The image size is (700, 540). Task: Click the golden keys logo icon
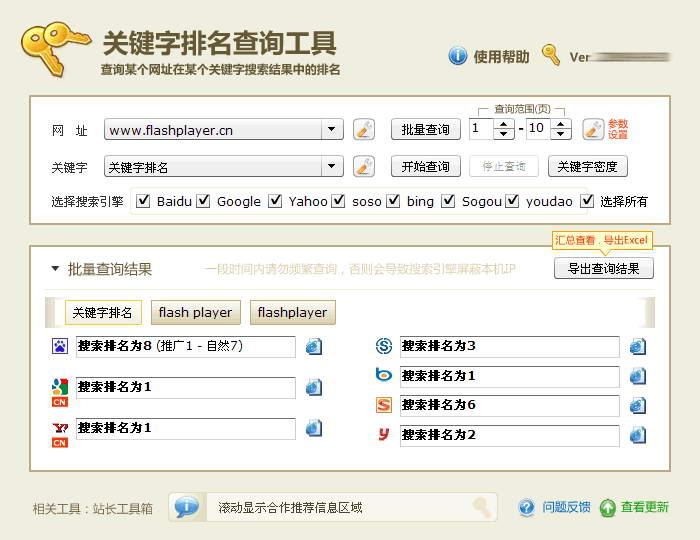pos(55,48)
